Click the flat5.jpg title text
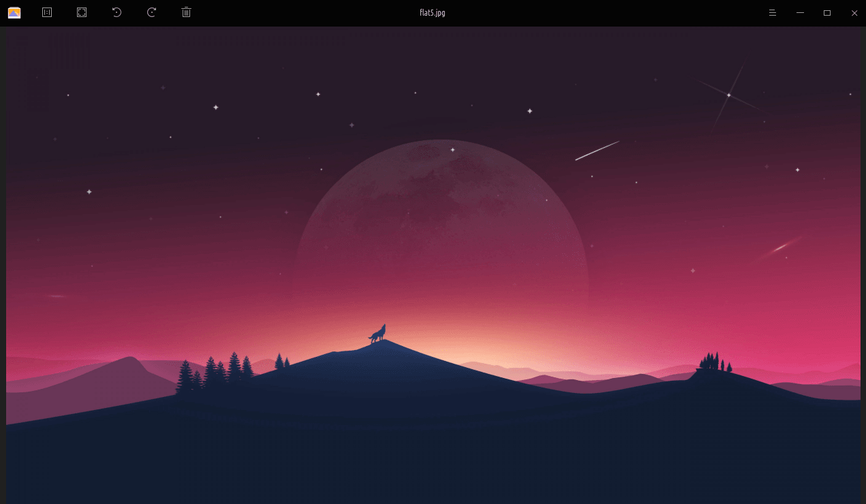This screenshot has width=866, height=504. (x=433, y=12)
